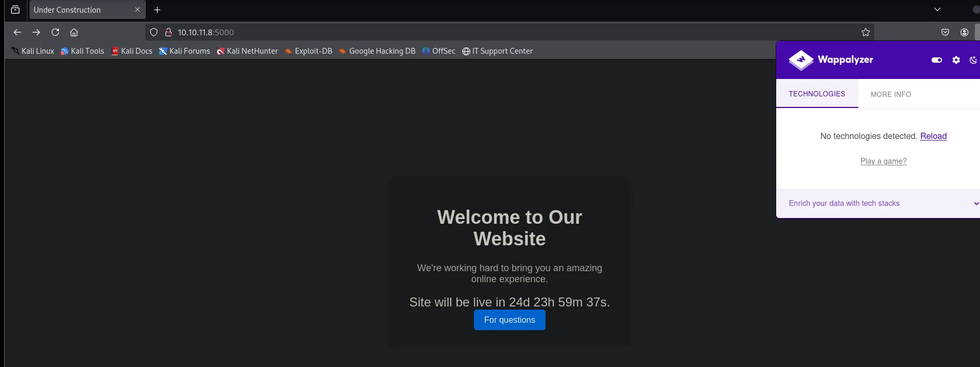Open the Kali NetHunter bookmark

tap(247, 51)
